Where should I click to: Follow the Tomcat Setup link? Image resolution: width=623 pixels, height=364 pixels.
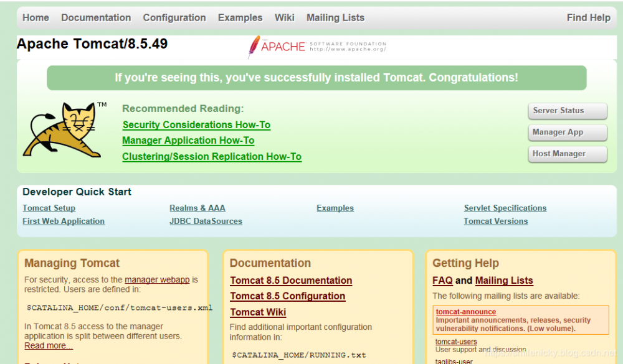49,208
